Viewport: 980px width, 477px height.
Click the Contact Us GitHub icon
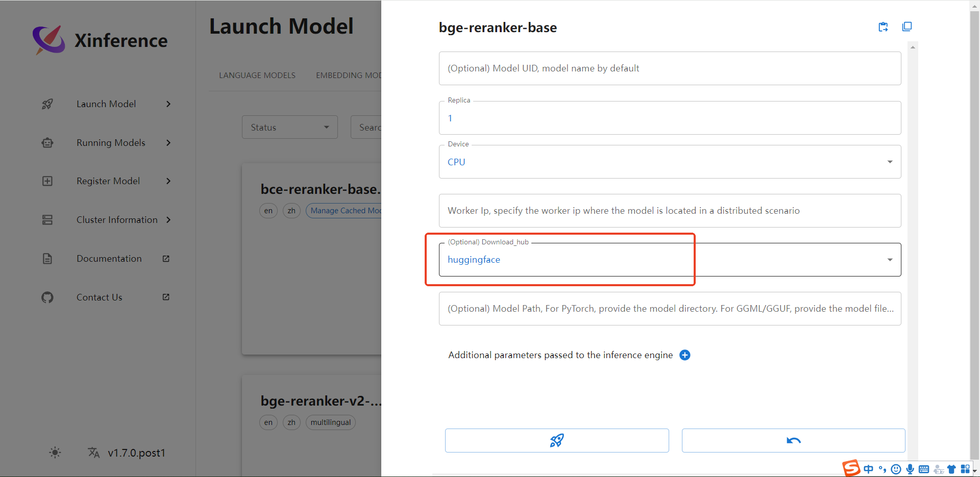(x=47, y=297)
